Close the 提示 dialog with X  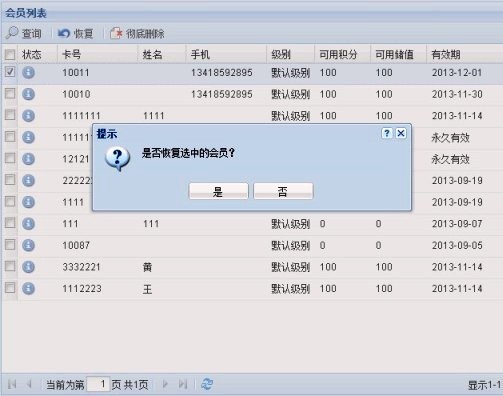[401, 133]
